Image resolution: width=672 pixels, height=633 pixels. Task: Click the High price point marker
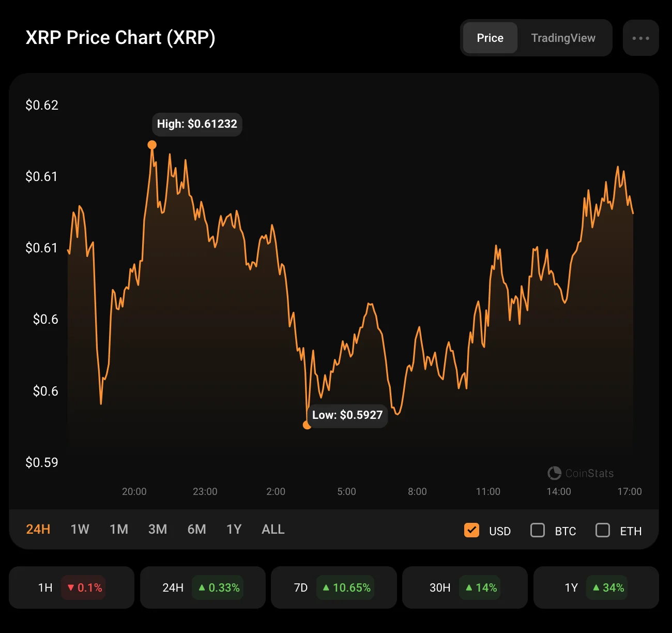(x=152, y=145)
